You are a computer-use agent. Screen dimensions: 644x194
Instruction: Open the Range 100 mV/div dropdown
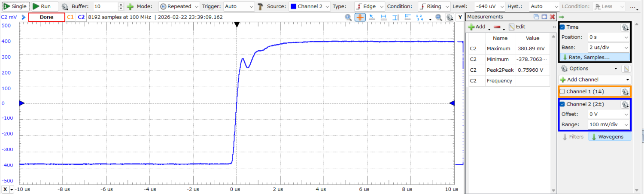[x=608, y=124]
